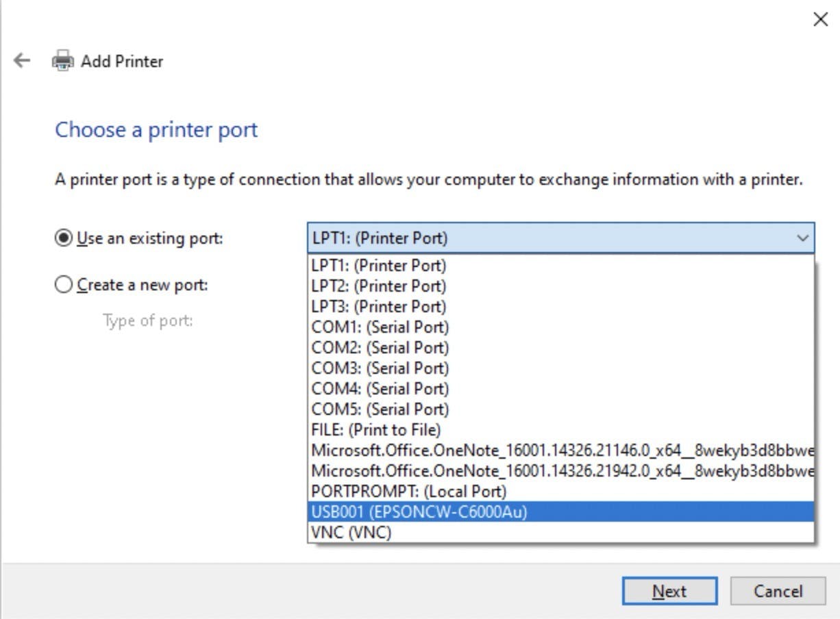
Task: Choose LPT1: (Printer Port) from list
Action: coord(378,265)
